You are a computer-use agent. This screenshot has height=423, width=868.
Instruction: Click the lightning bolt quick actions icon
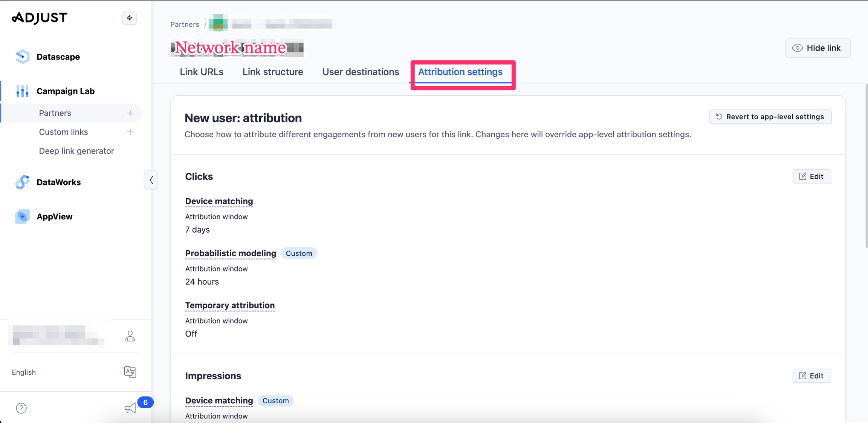[129, 18]
